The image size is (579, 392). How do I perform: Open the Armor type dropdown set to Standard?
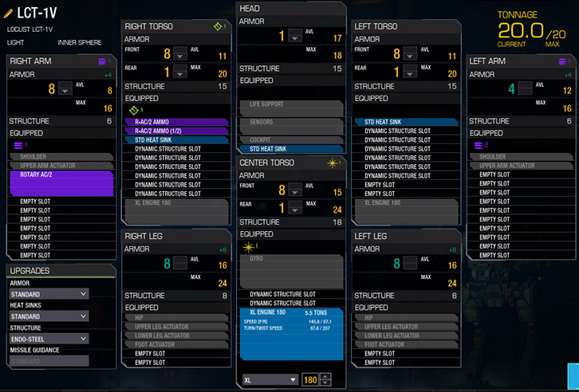(49, 294)
